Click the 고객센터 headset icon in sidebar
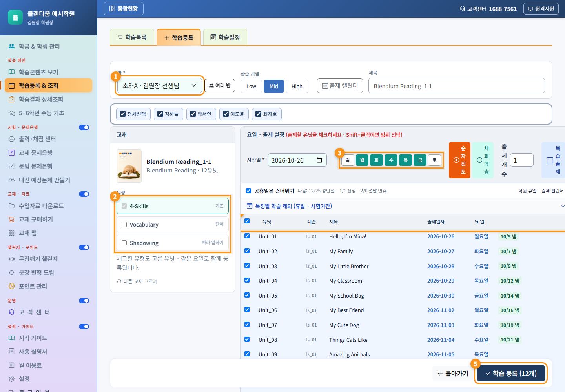Image resolution: width=565 pixels, height=392 pixels. click(x=12, y=312)
